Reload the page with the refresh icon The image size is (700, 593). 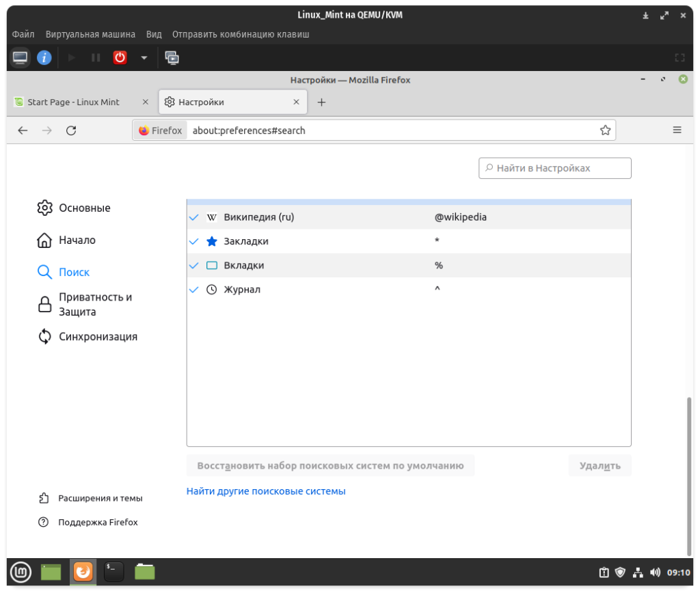pyautogui.click(x=70, y=130)
